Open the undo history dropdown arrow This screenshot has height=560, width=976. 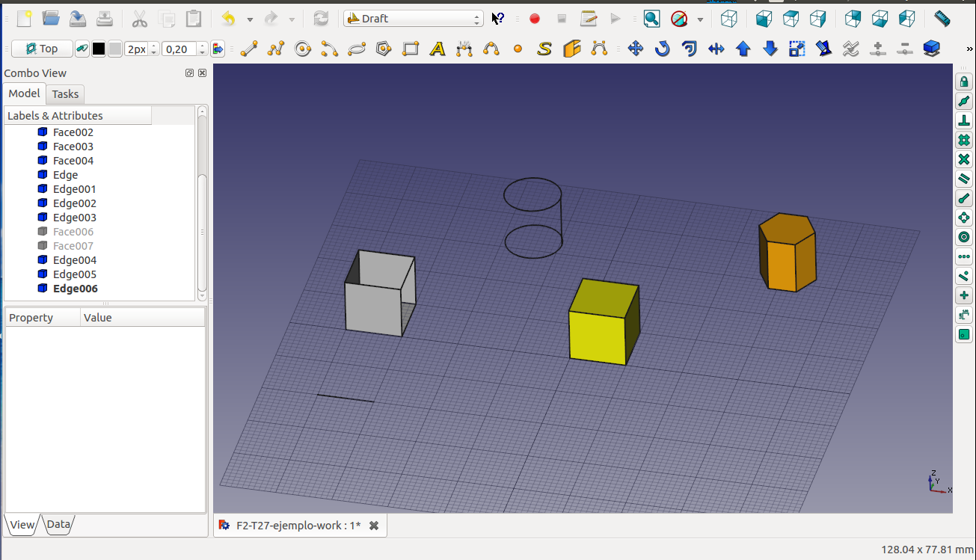pos(250,19)
